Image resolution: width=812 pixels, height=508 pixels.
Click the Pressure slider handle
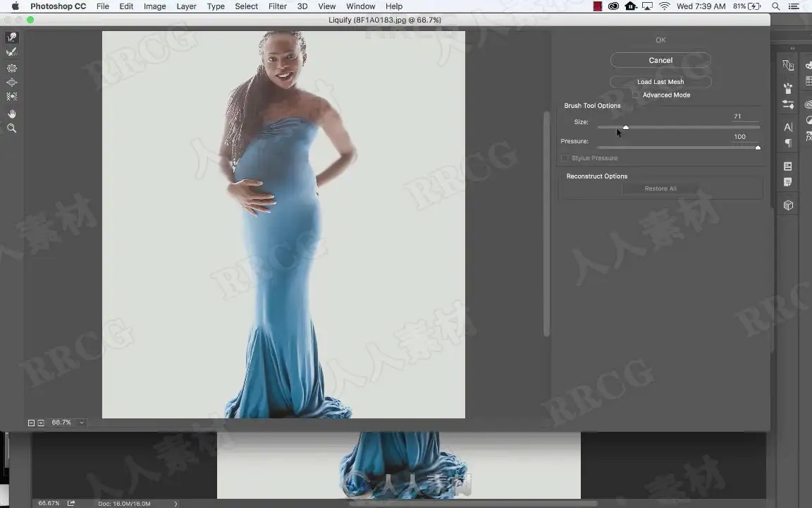coord(758,147)
